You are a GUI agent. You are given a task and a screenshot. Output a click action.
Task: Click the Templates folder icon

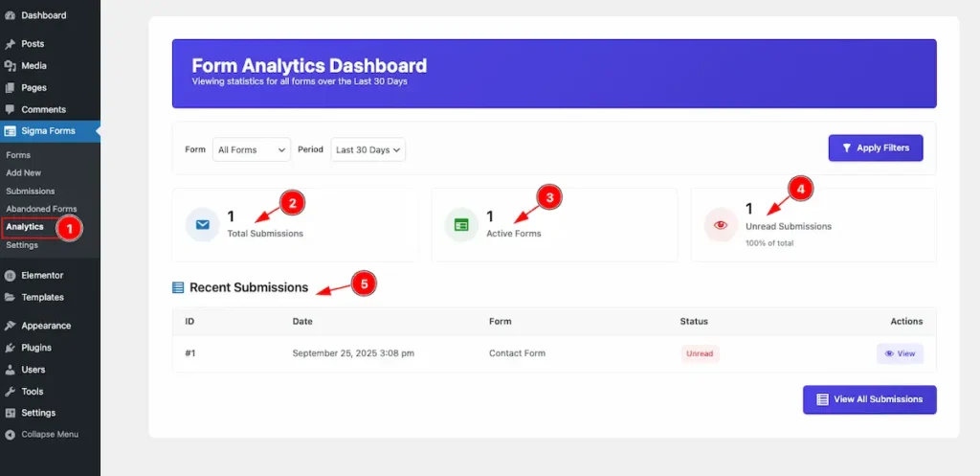(10, 297)
